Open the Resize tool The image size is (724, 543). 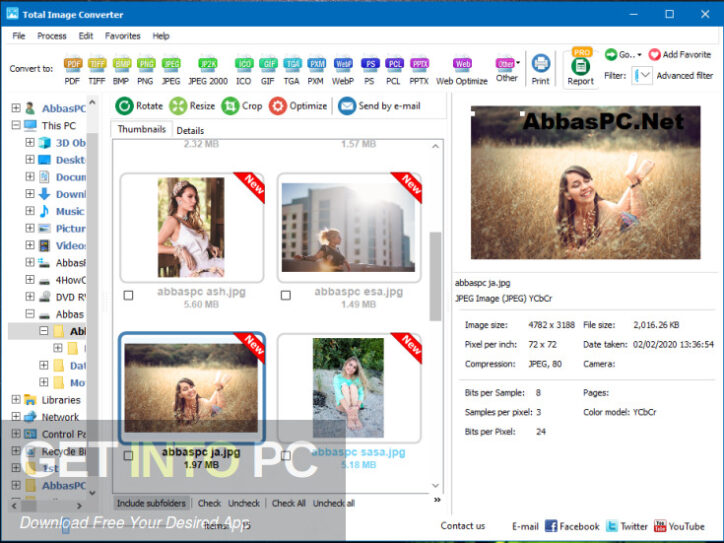[192, 106]
